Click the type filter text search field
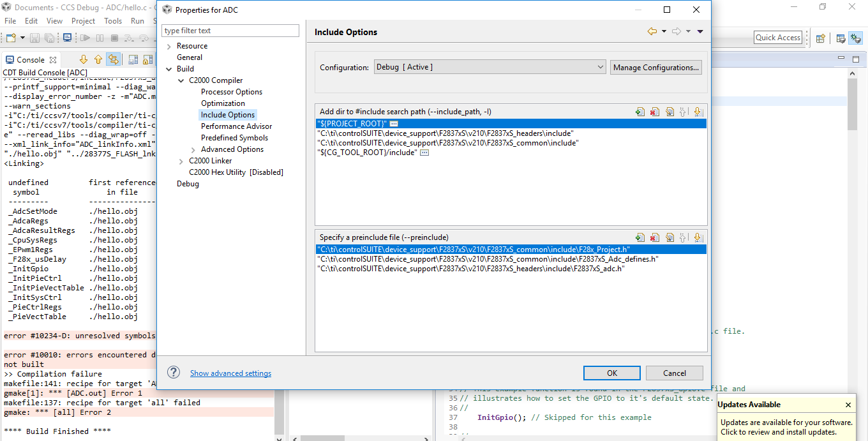Screen dimensions: 868x441 pos(230,30)
